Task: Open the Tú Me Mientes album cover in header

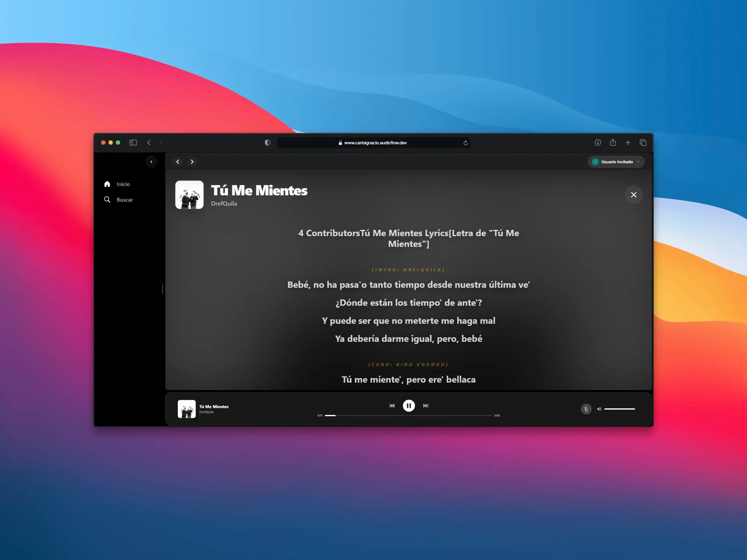Action: pyautogui.click(x=189, y=195)
